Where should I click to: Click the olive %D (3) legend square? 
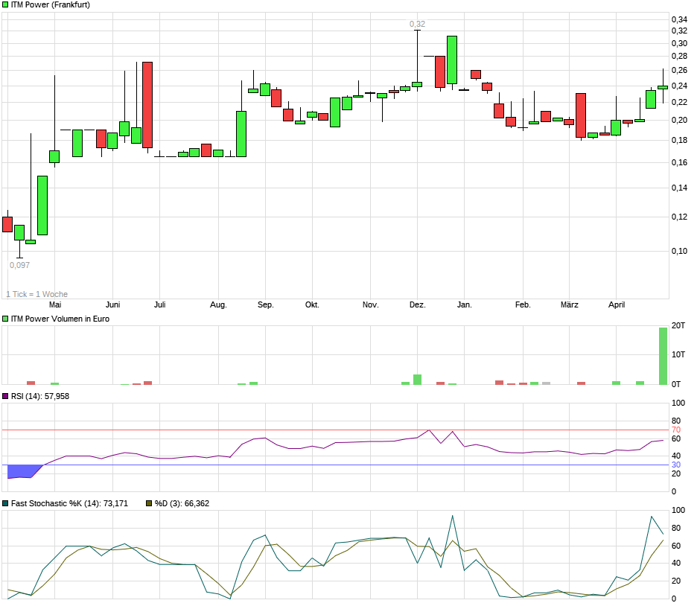click(147, 504)
